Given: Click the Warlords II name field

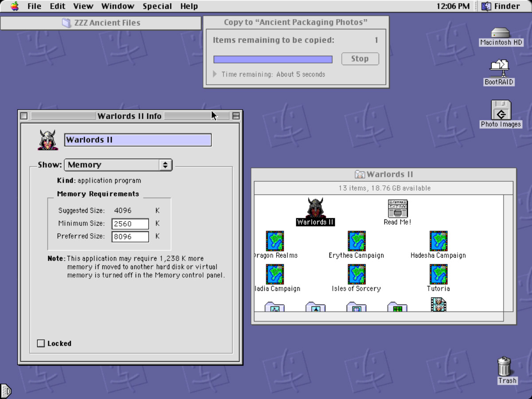Looking at the screenshot, I should pos(138,140).
